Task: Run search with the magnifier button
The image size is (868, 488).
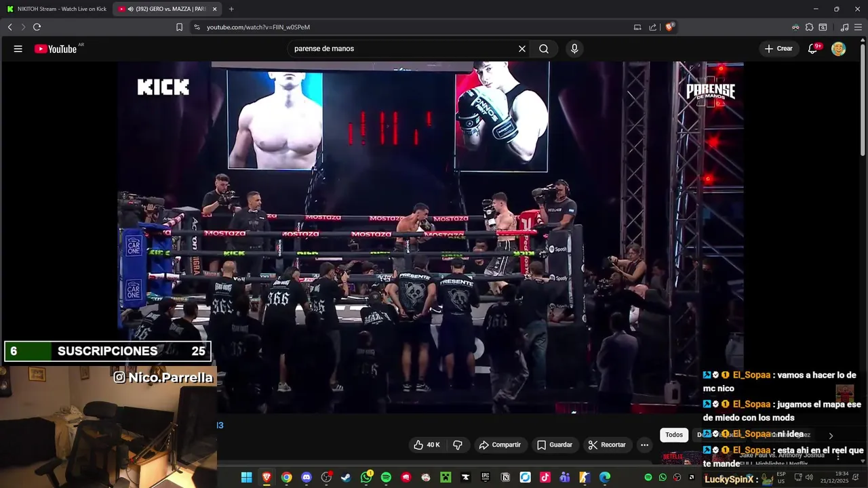Action: (544, 49)
